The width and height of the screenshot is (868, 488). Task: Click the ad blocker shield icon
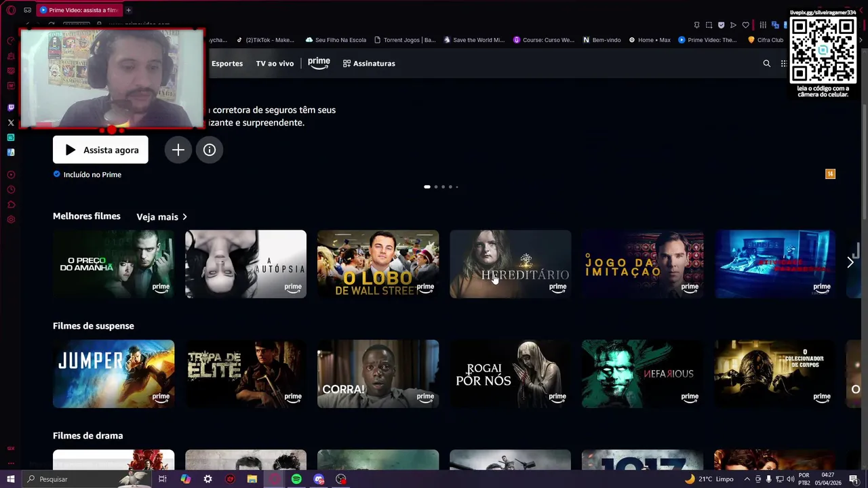pyautogui.click(x=721, y=25)
